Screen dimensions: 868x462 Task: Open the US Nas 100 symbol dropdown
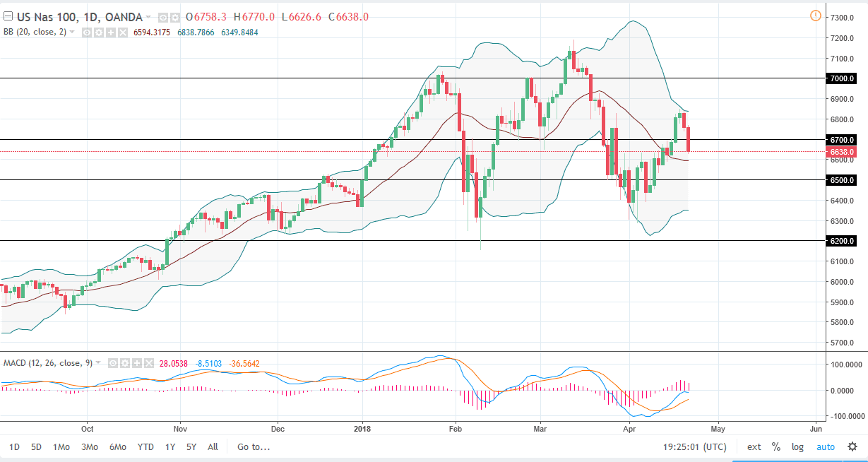pos(148,16)
